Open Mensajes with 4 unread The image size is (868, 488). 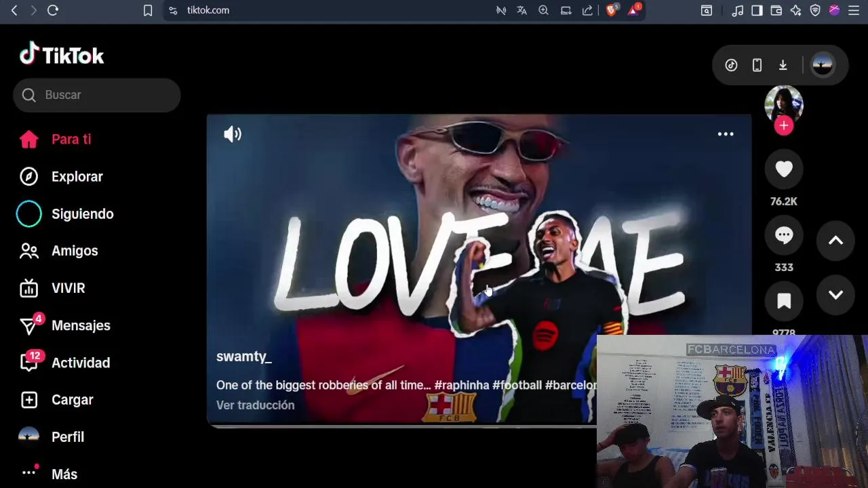(64, 325)
